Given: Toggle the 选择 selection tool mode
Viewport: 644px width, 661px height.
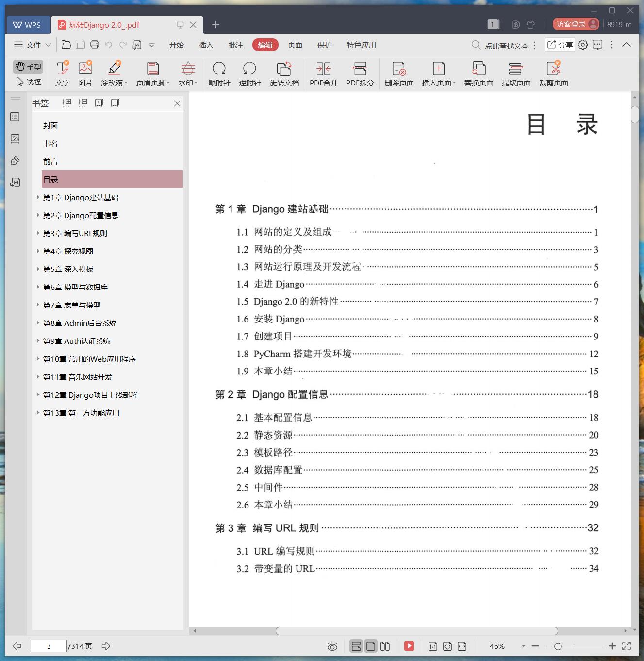Looking at the screenshot, I should [x=29, y=82].
